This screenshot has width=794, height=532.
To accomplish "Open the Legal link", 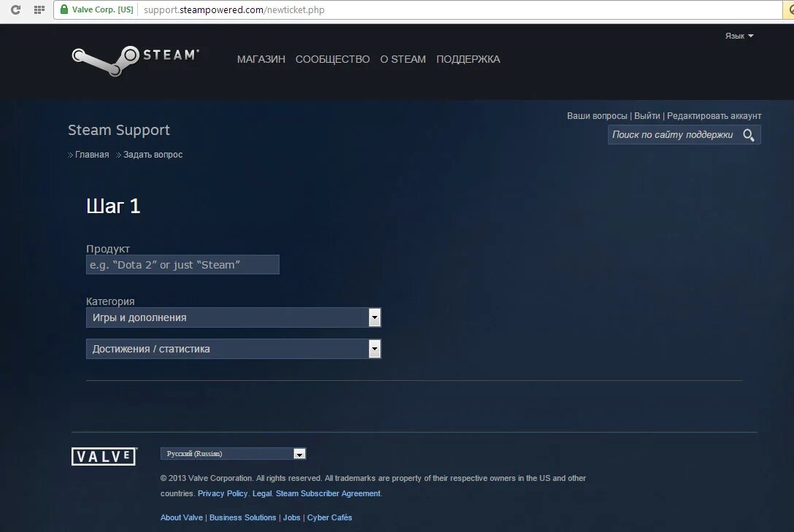I will pos(262,493).
